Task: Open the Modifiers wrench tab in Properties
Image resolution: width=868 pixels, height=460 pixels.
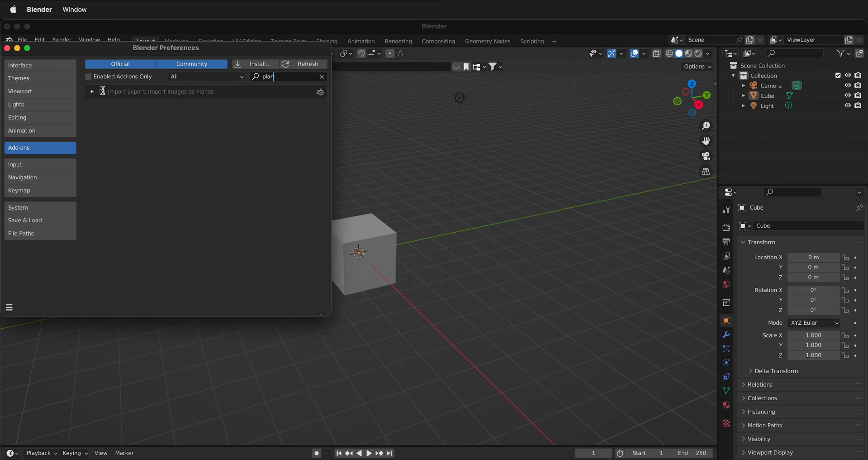Action: tap(726, 335)
